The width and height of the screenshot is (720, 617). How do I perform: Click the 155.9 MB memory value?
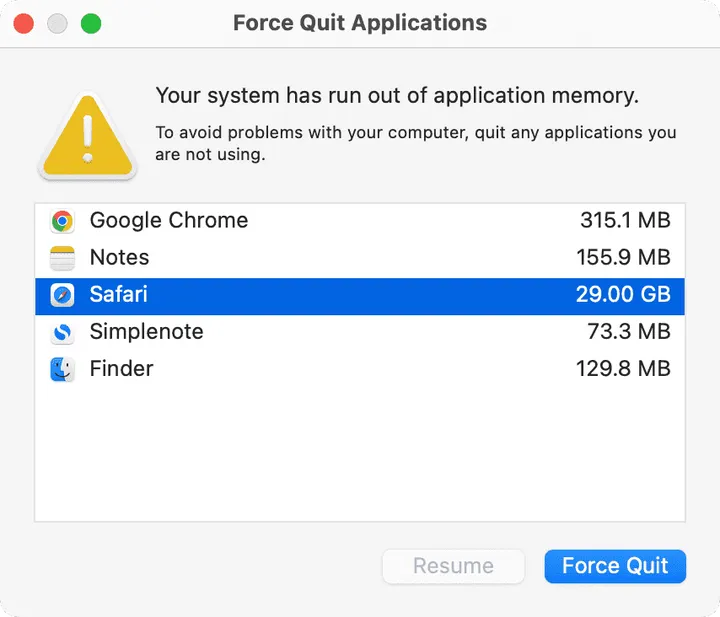coord(622,258)
